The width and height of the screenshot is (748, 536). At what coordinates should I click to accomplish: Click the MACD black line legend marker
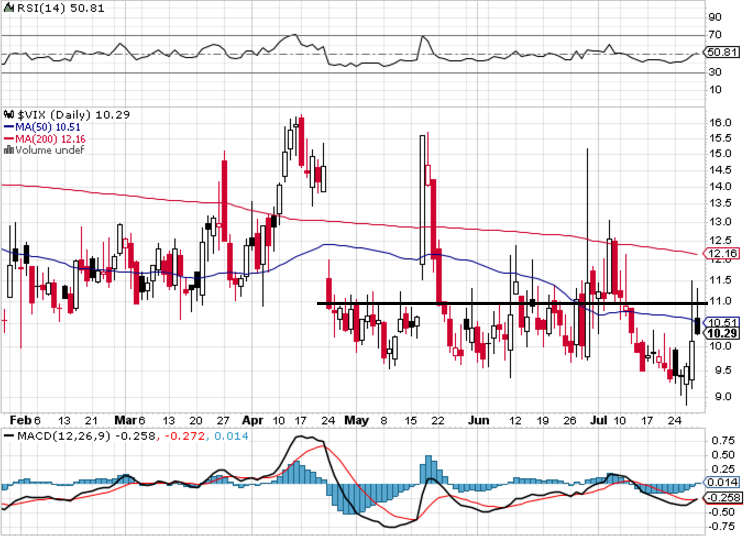pos(6,436)
